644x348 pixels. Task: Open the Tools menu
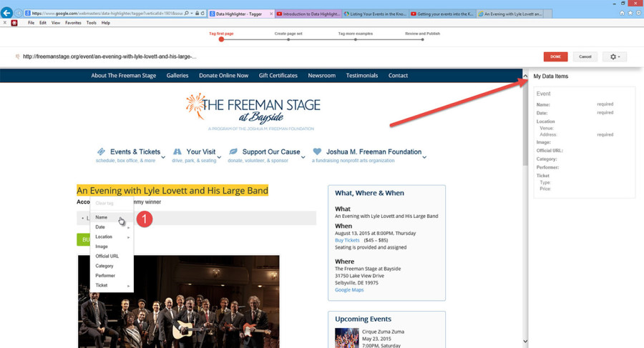click(x=91, y=23)
